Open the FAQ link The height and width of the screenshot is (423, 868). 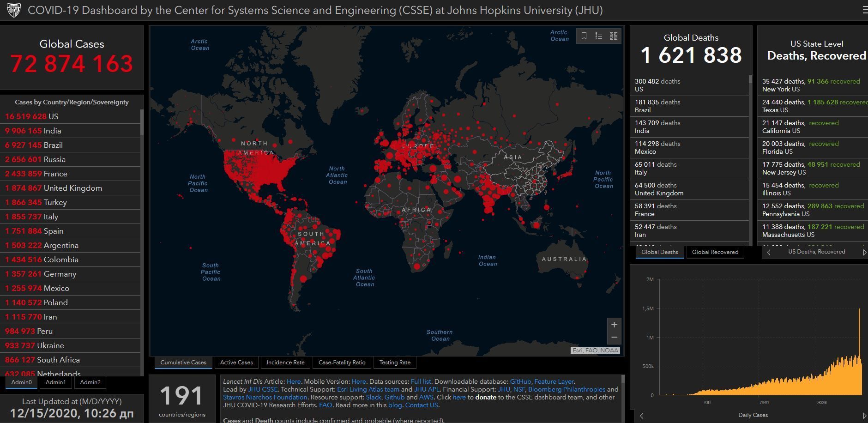(325, 405)
